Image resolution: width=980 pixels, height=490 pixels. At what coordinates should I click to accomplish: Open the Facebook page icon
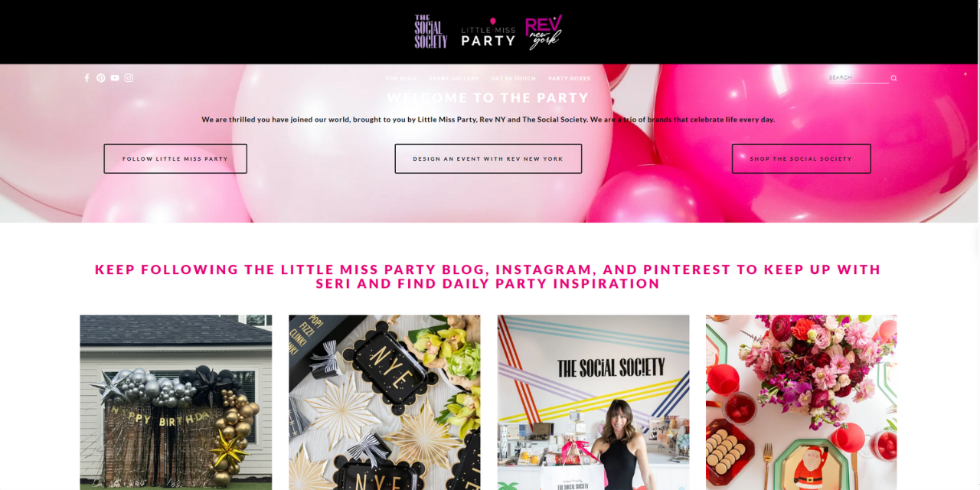click(87, 78)
